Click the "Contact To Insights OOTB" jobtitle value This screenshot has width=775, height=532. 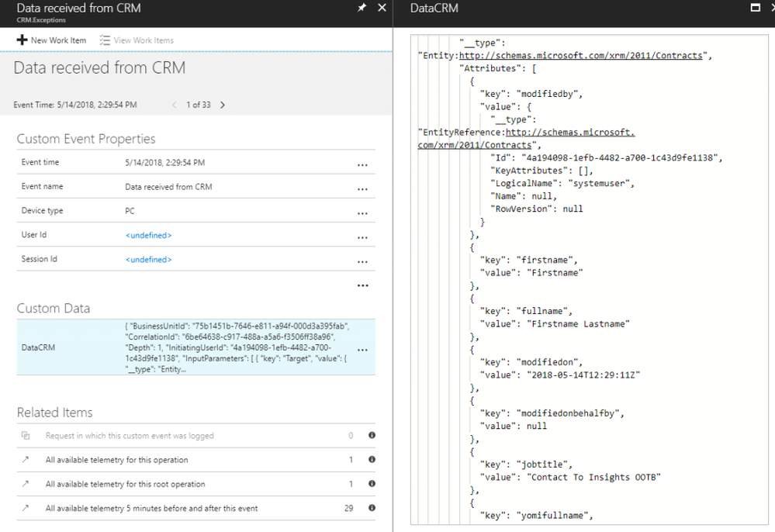593,477
